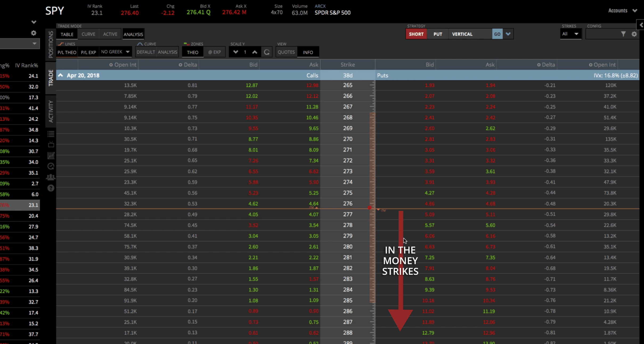This screenshot has height=344, width=644.
Task: Click the IV Rank% column header
Action: 26,65
